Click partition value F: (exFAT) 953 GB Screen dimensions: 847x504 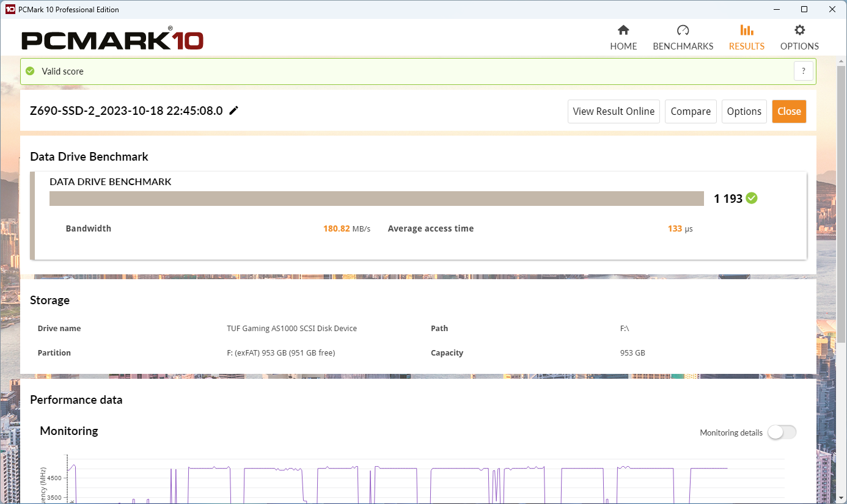point(280,352)
